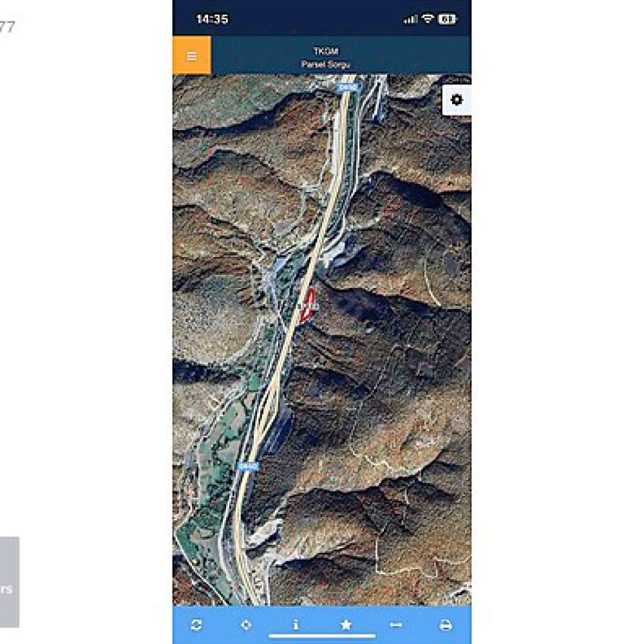Tap the Wi-Fi status icon
This screenshot has width=644, height=644.
[x=428, y=19]
